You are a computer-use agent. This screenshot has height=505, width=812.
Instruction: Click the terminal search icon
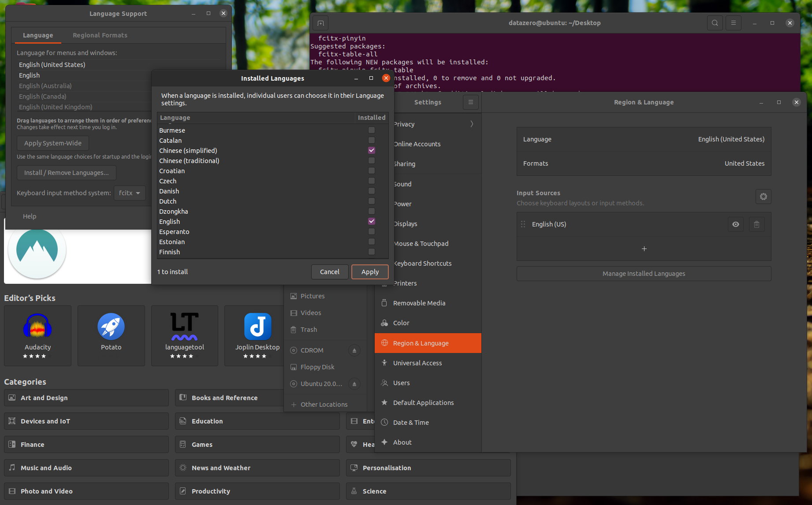coord(715,23)
